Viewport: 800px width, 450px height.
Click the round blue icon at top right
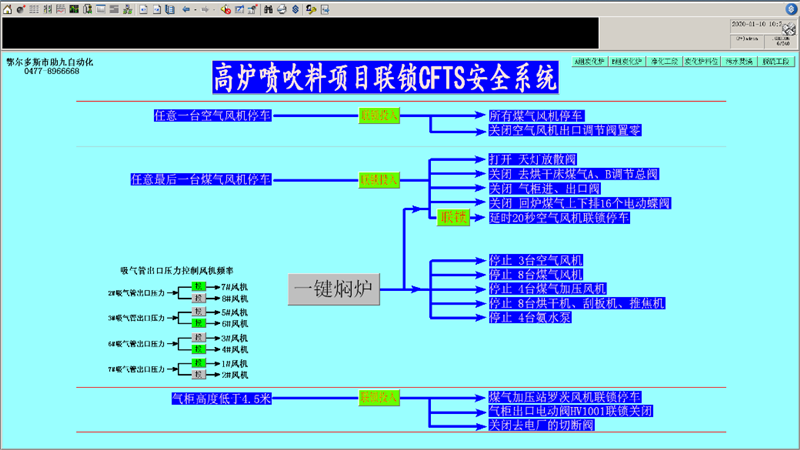(x=791, y=9)
